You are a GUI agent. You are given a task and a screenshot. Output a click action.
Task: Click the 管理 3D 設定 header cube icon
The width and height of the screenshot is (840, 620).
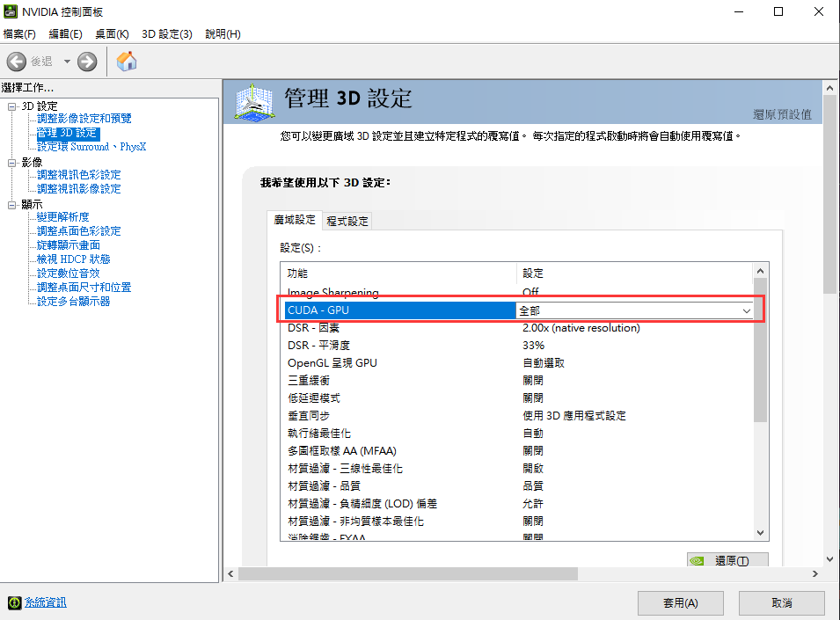coord(254,102)
